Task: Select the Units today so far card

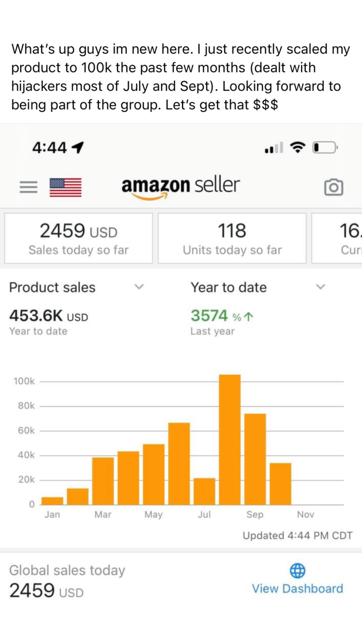Action: point(232,238)
